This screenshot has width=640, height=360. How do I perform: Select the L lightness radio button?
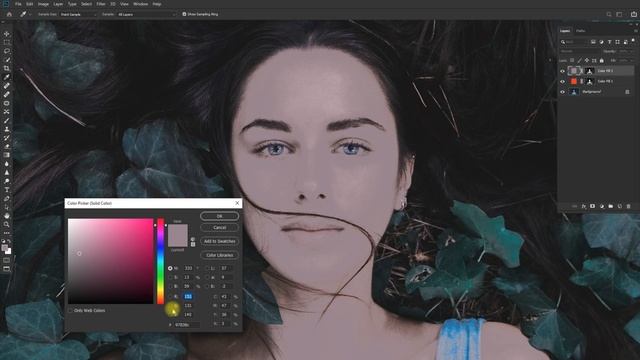[207, 268]
